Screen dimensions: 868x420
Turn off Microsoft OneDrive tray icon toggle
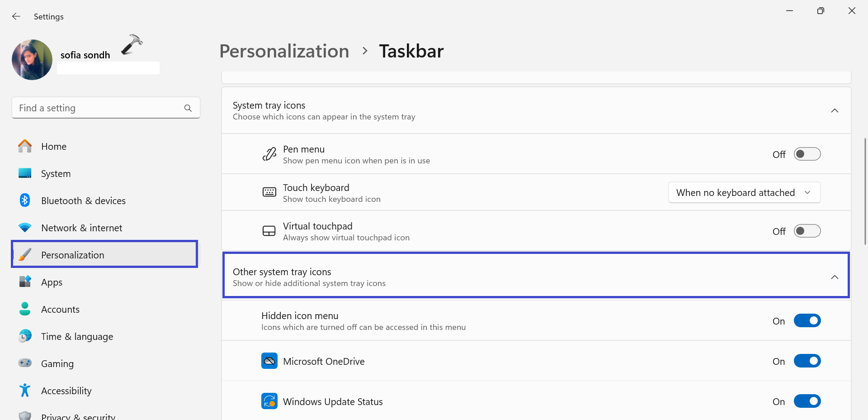(807, 361)
